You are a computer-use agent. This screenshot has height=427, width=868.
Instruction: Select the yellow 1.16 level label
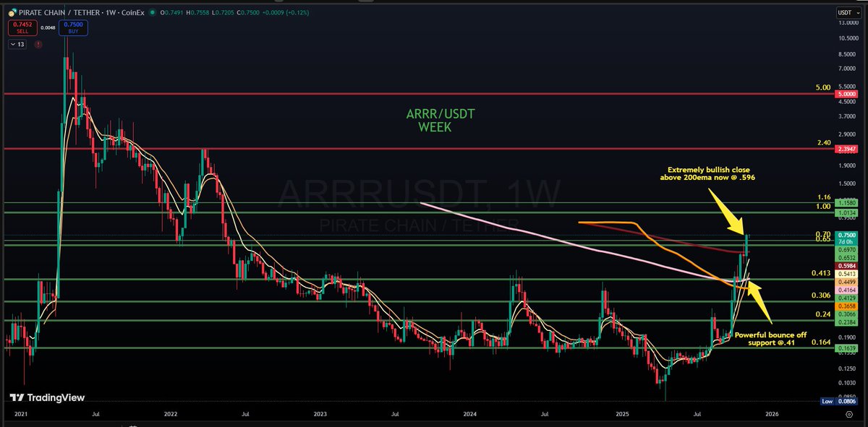[x=822, y=197]
